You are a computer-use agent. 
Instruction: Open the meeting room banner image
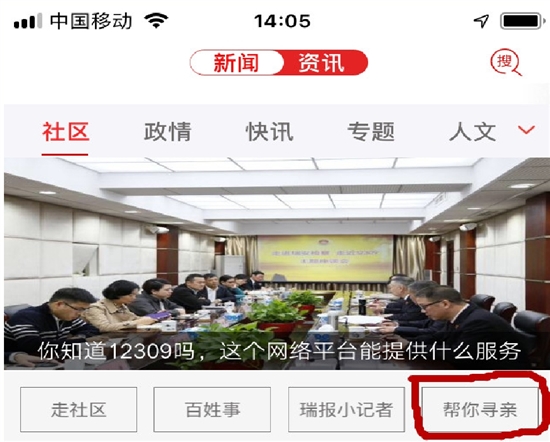[277, 263]
